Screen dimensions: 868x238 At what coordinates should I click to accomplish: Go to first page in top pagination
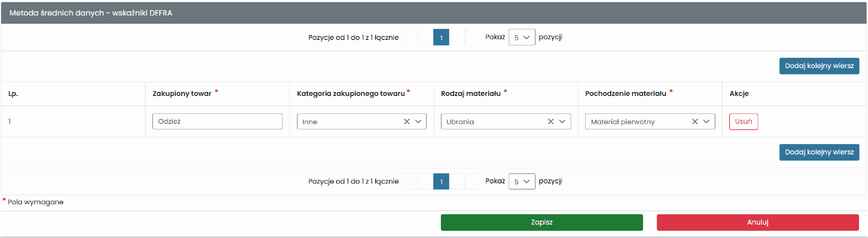coord(410,37)
